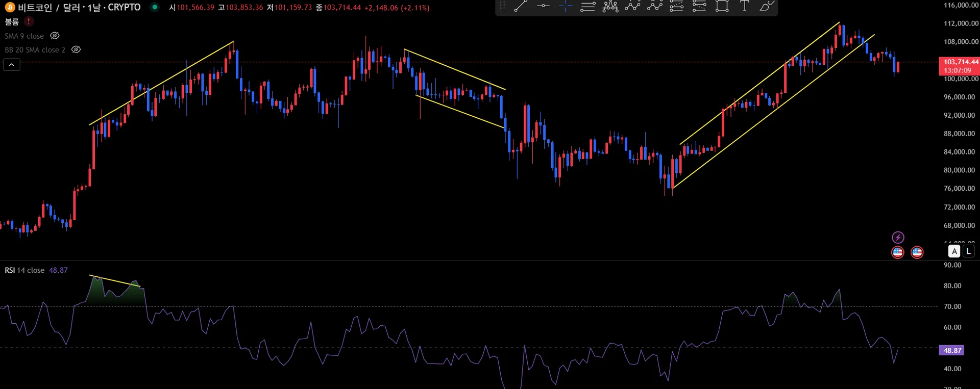The width and height of the screenshot is (980, 389).
Task: Select the brush drawing tool
Action: pyautogui.click(x=767, y=6)
